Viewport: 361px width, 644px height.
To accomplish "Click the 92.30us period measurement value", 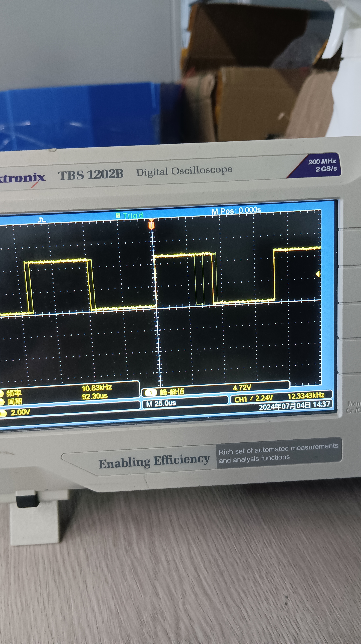I will [95, 396].
